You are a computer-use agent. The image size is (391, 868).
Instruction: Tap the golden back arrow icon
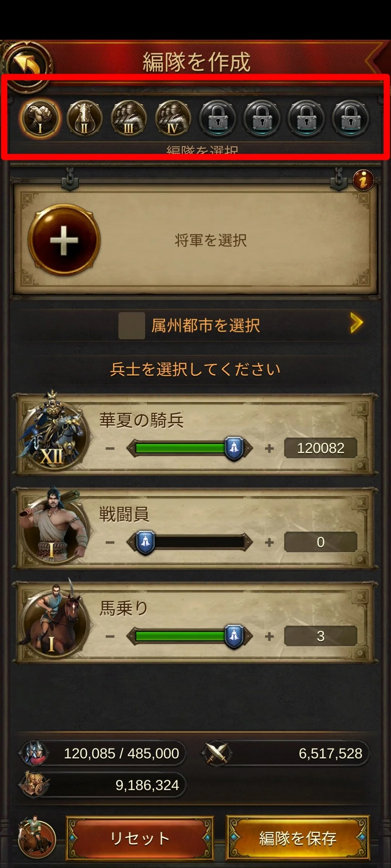28,65
